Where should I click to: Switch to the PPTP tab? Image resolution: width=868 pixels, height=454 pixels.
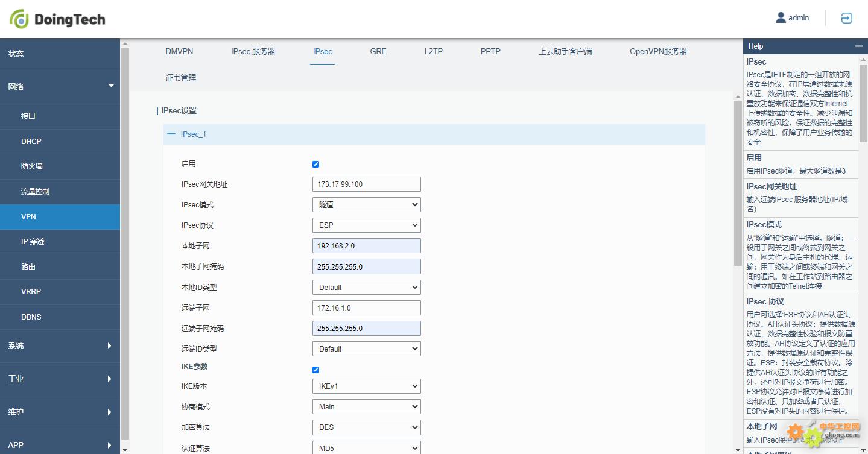point(490,51)
